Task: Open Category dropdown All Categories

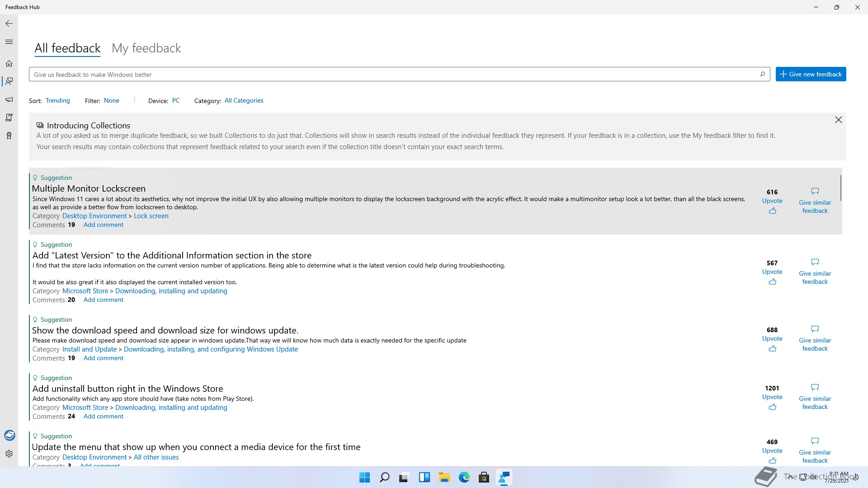Action: pos(244,101)
